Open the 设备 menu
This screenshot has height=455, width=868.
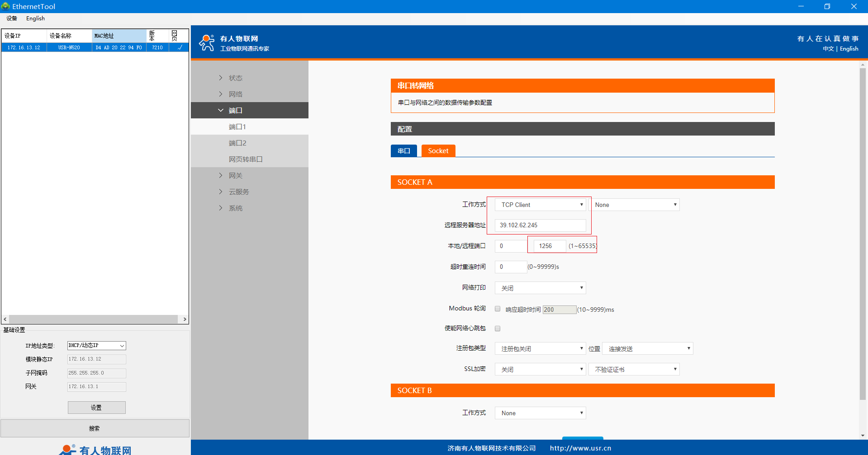[12, 19]
